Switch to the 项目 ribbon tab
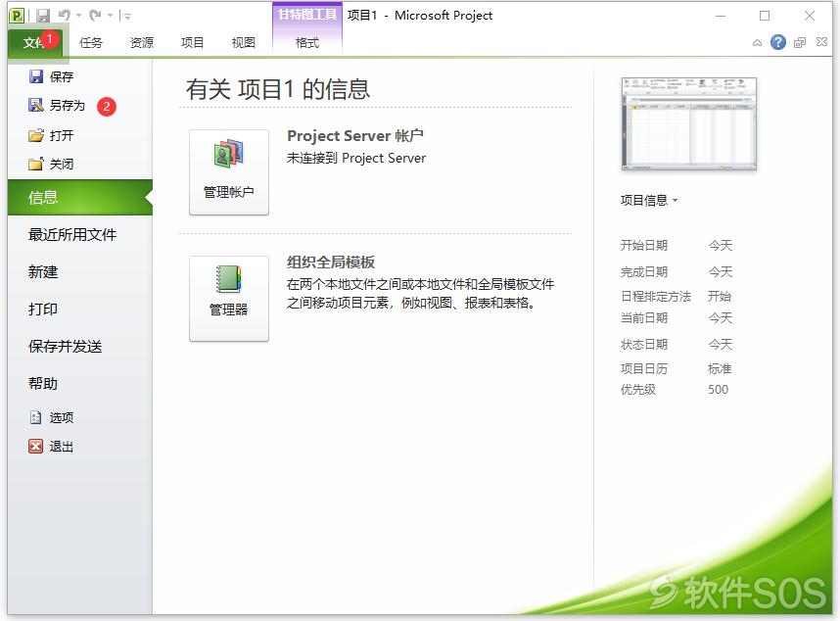 [192, 42]
